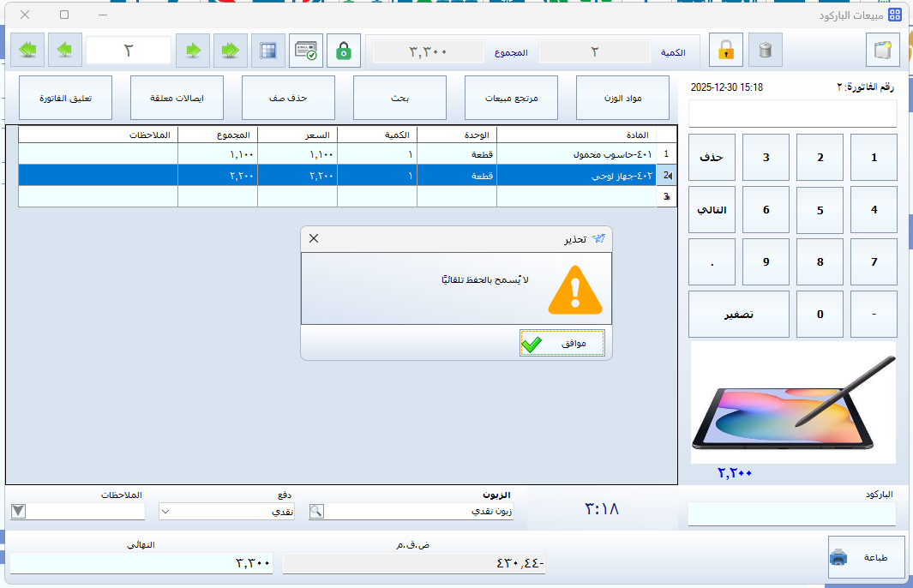Click the double right-pointing green arrows

coord(231,51)
